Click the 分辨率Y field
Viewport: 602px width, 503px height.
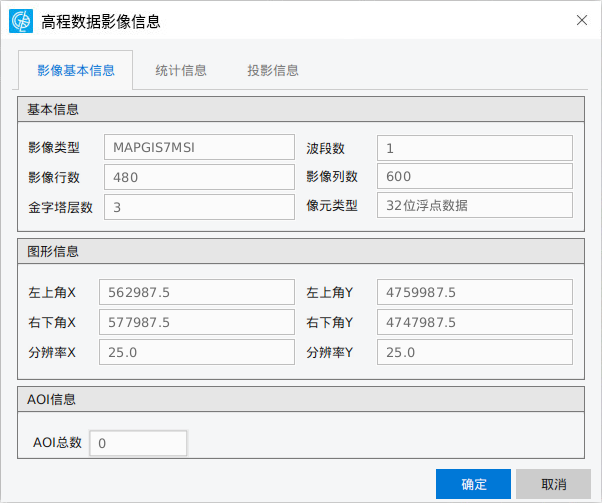(474, 352)
